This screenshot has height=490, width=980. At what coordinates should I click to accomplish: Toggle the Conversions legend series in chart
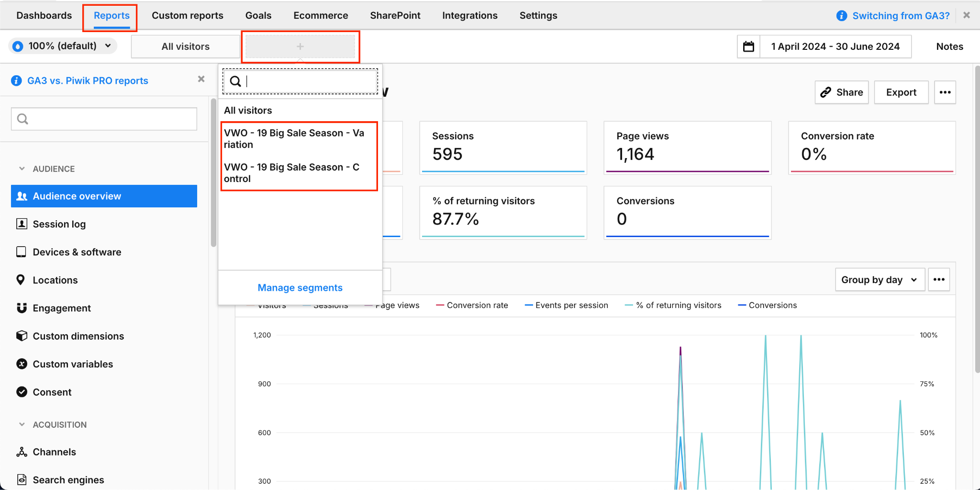(x=768, y=306)
